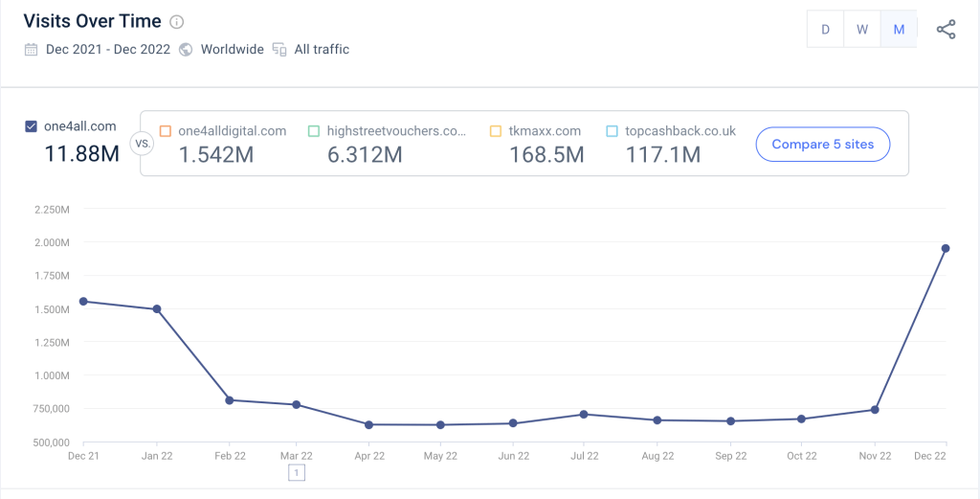980x499 pixels.
Task: Enable the topcashback.co.uk checkbox
Action: [612, 131]
